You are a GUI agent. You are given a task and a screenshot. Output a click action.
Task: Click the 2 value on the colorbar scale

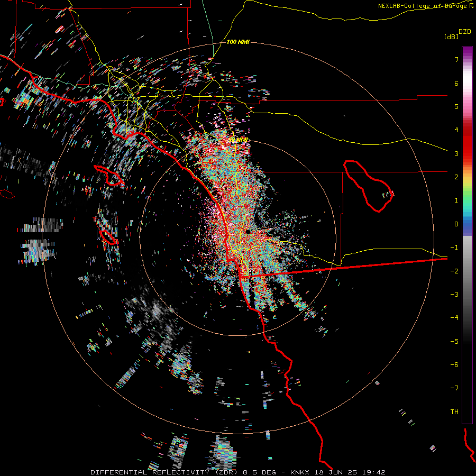point(456,177)
